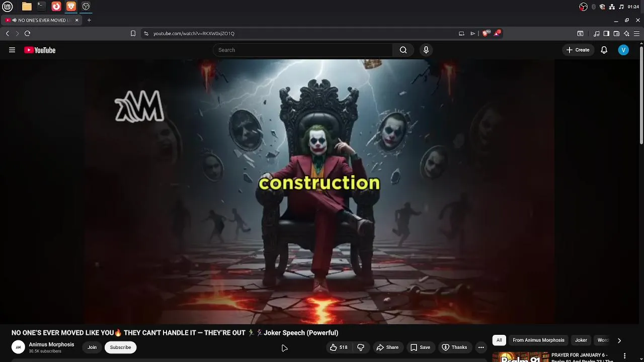Open the terminal from the panel

click(41, 7)
